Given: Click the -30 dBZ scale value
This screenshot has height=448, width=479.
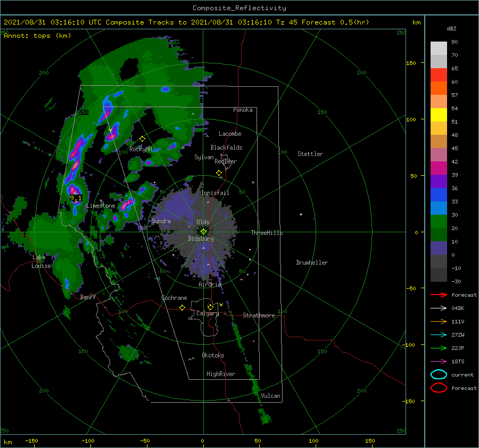Looking at the screenshot, I should point(456,281).
